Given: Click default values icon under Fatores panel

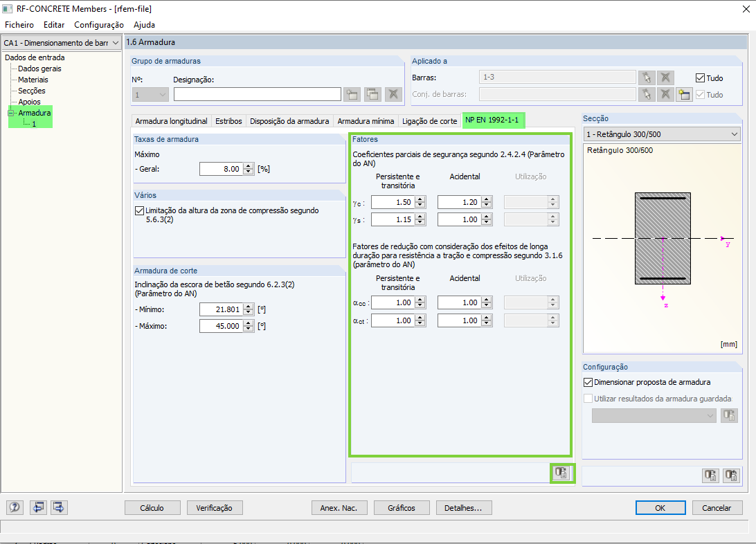Looking at the screenshot, I should [561, 473].
